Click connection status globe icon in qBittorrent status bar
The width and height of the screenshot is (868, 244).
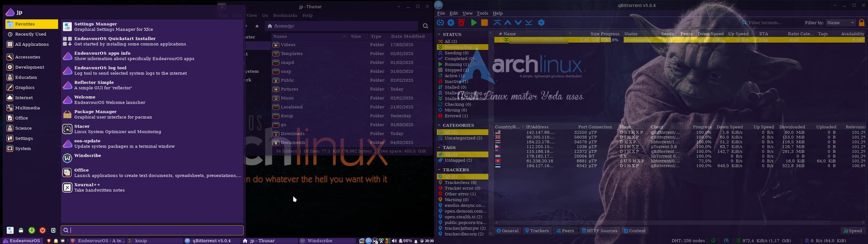[713, 241]
